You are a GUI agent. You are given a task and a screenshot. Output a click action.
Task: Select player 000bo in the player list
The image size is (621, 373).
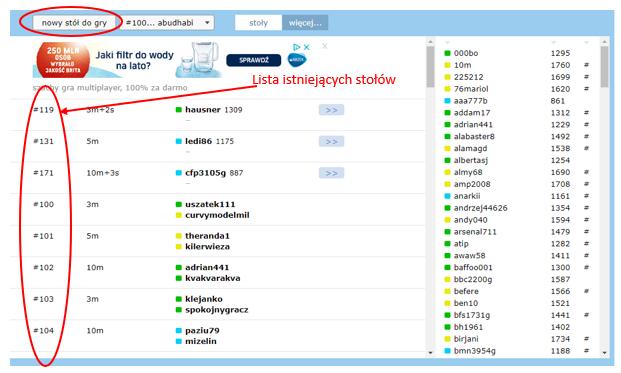[466, 53]
